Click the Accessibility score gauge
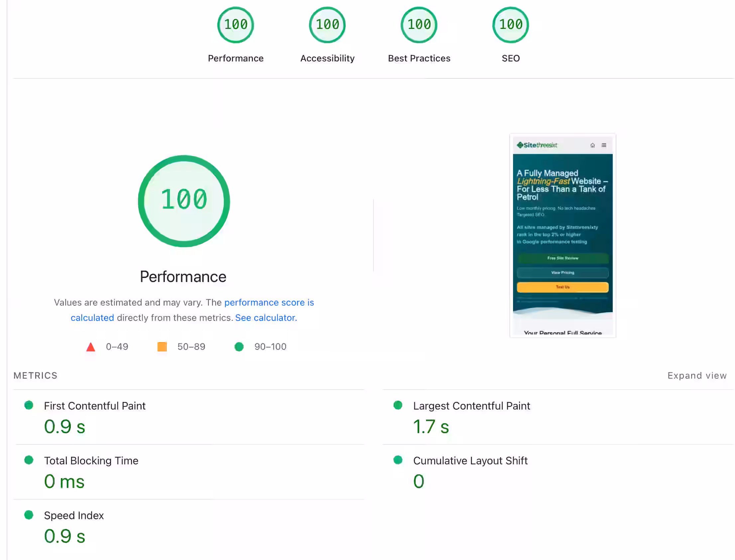Image resolution: width=735 pixels, height=560 pixels. [327, 25]
